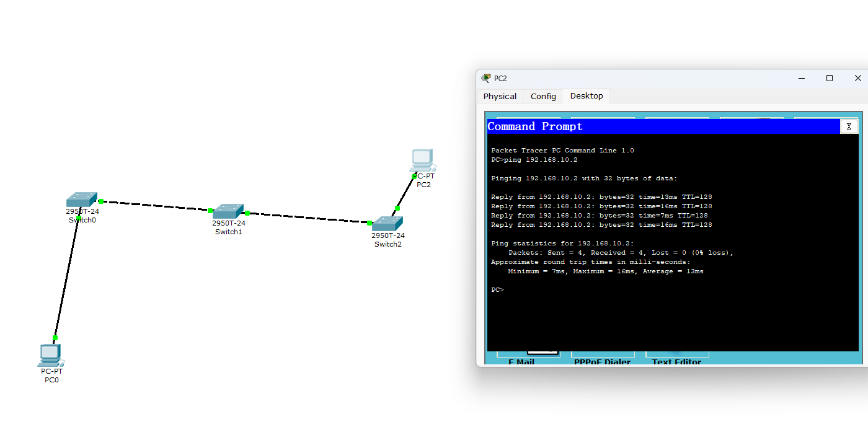Switch to the Desktop tab
The image size is (868, 422).
587,96
